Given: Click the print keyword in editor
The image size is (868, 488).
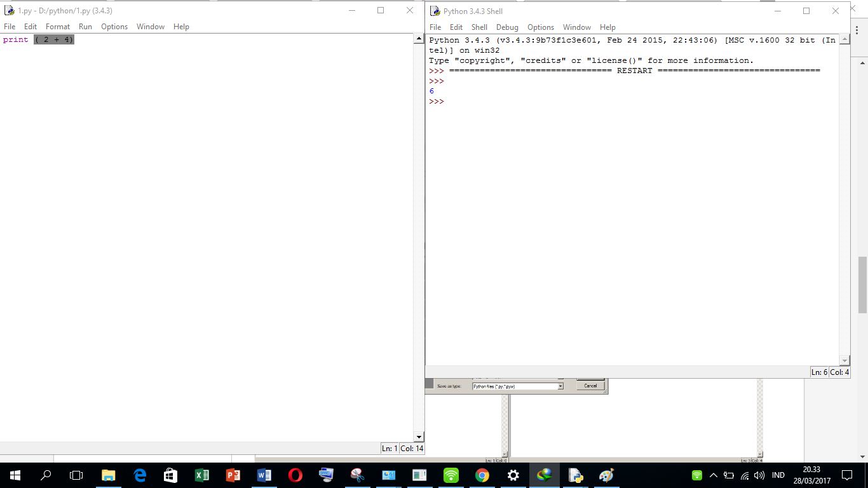Looking at the screenshot, I should pos(16,39).
